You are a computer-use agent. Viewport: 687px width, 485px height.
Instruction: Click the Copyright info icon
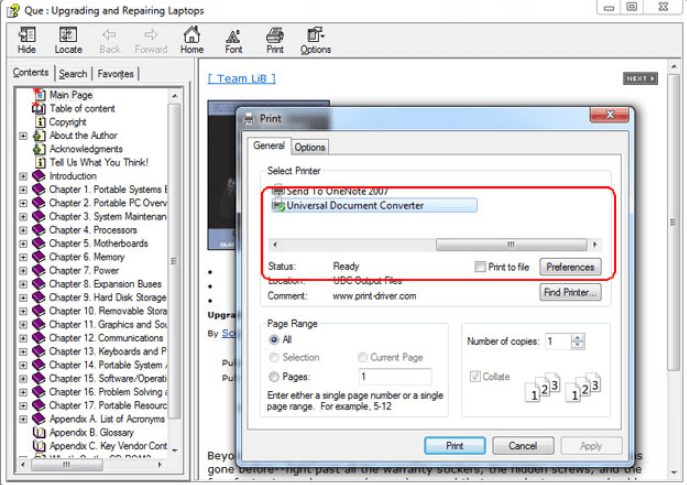(40, 122)
